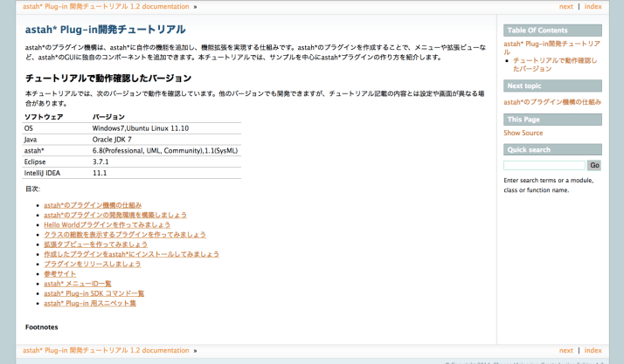Select the 'OS' table row label

pos(29,128)
